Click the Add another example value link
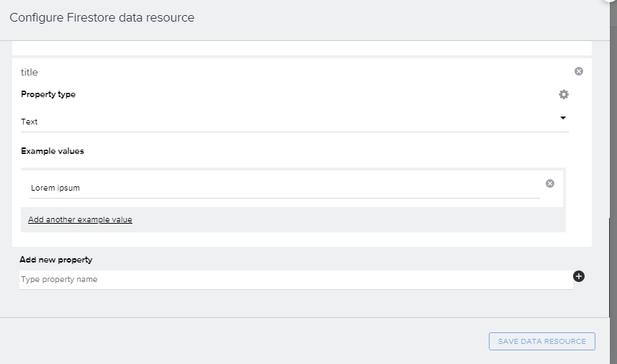617x364 pixels. 80,219
